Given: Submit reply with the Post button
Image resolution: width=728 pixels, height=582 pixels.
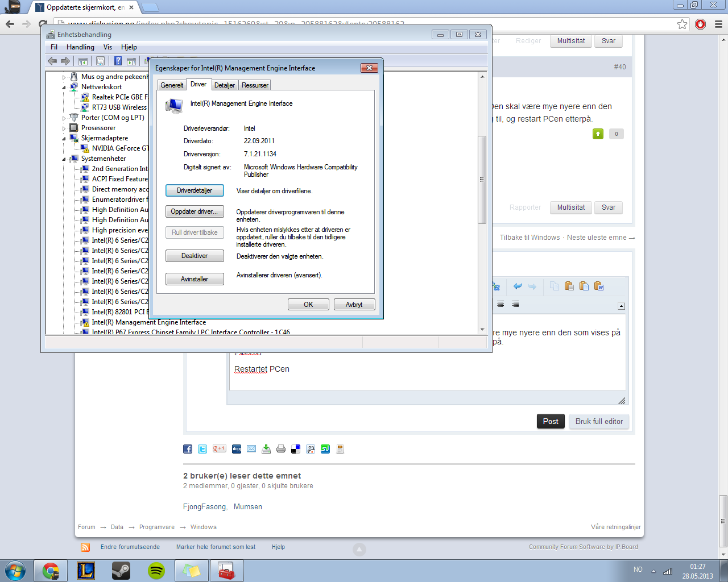Looking at the screenshot, I should tap(551, 421).
